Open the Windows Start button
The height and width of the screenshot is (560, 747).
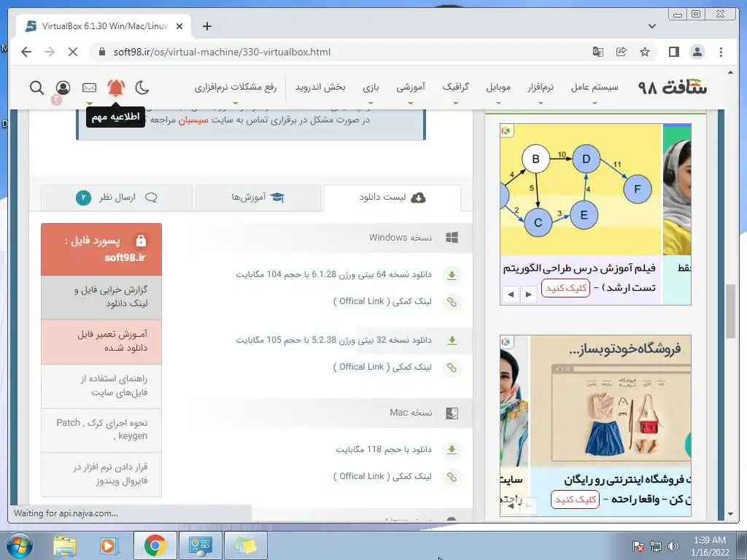[19, 545]
